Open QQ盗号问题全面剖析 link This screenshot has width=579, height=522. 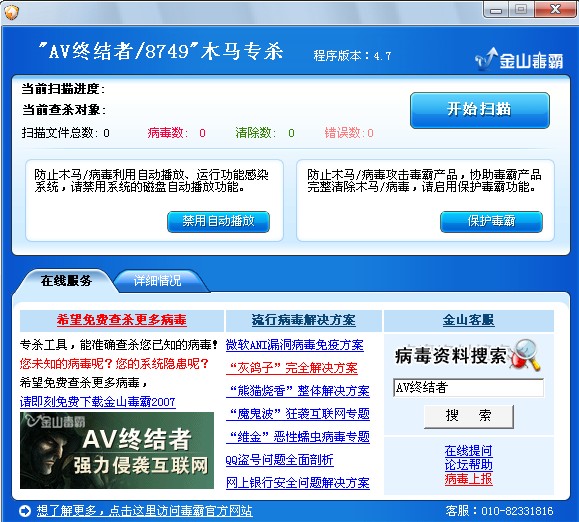pyautogui.click(x=280, y=460)
